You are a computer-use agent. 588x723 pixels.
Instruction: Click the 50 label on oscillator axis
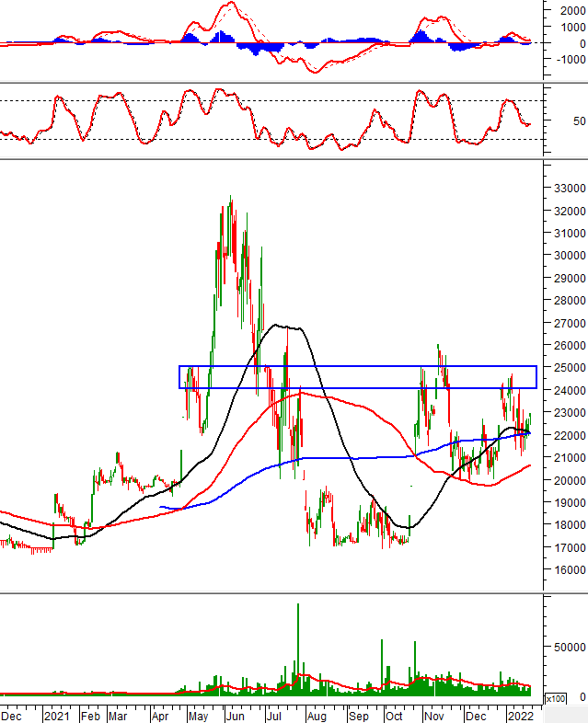click(x=579, y=121)
